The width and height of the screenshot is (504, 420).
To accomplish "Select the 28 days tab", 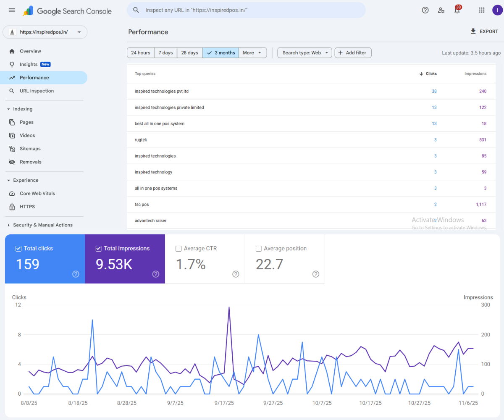I will [189, 53].
